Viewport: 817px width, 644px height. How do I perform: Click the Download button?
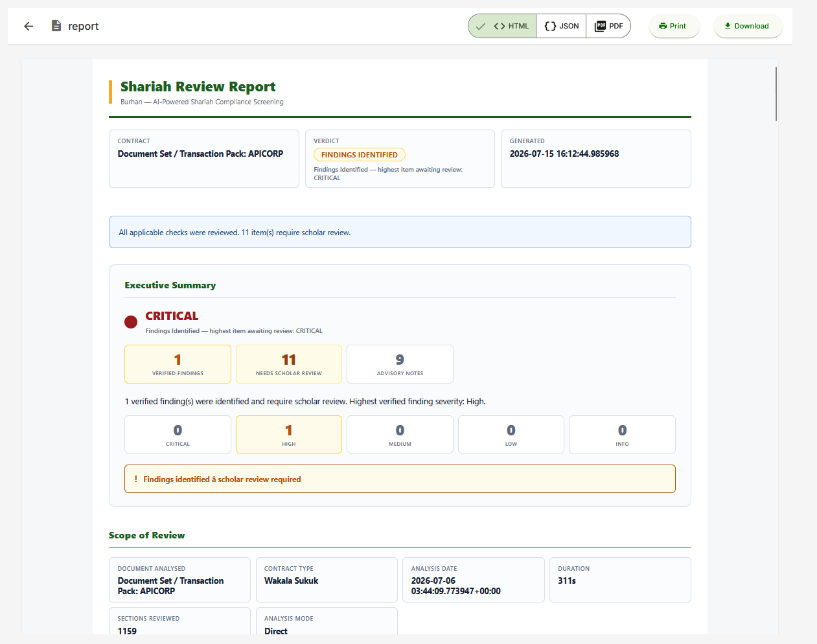click(x=748, y=26)
